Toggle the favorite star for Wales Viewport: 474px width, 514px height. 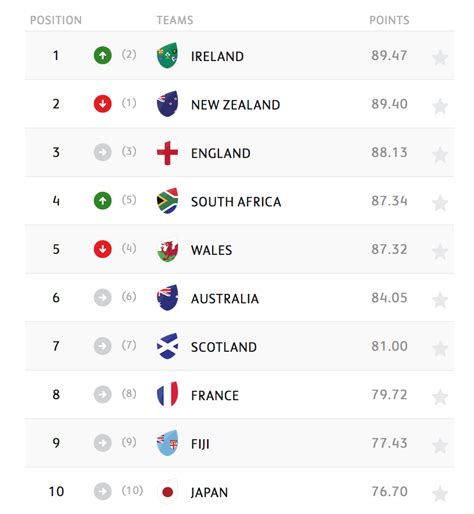[x=440, y=252]
